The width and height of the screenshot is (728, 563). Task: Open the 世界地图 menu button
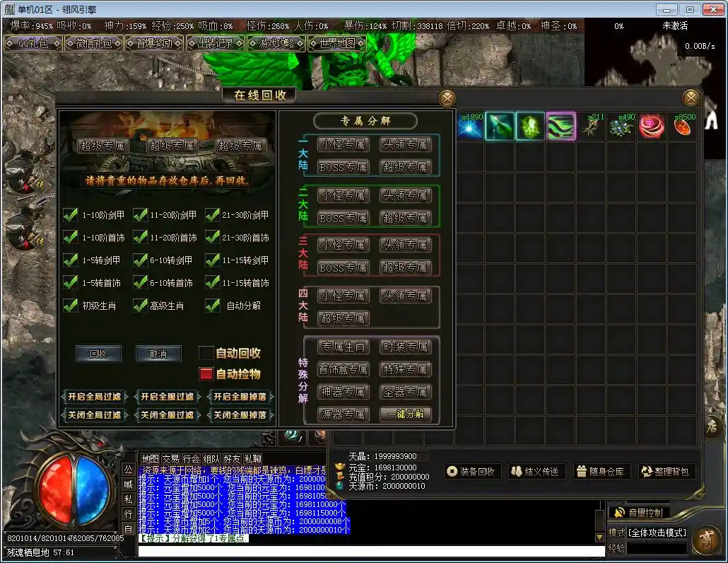pyautogui.click(x=336, y=44)
